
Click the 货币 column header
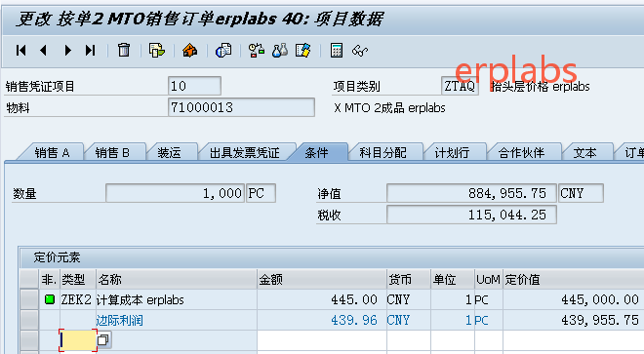pos(409,279)
